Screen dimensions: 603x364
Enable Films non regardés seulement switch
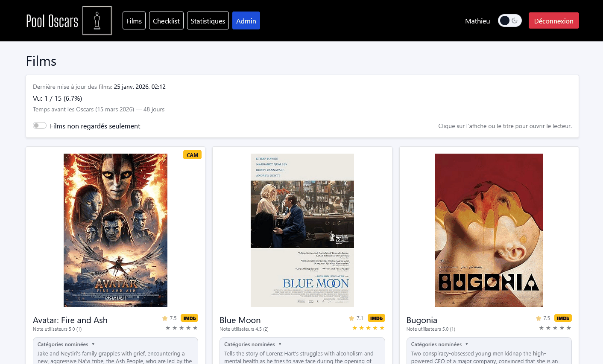click(x=40, y=125)
